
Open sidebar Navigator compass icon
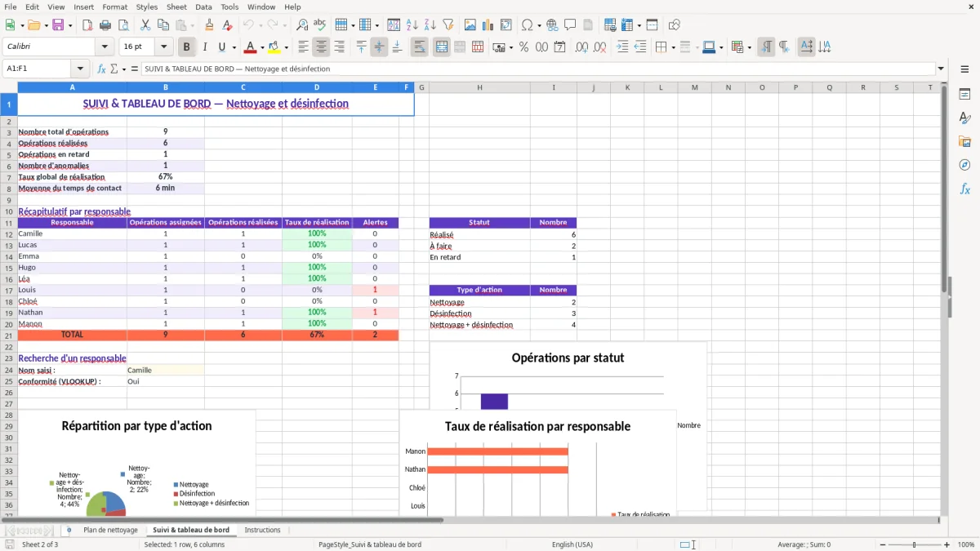click(x=964, y=165)
